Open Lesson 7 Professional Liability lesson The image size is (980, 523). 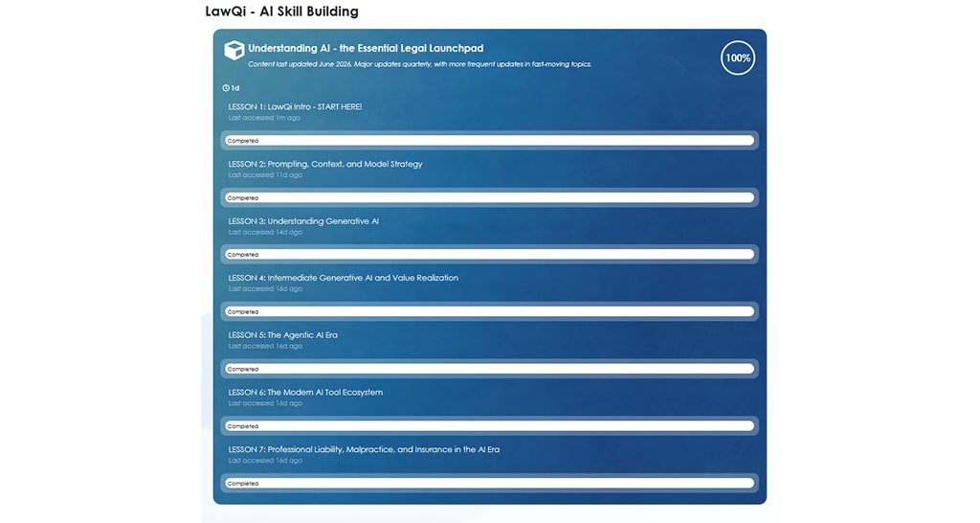point(364,449)
